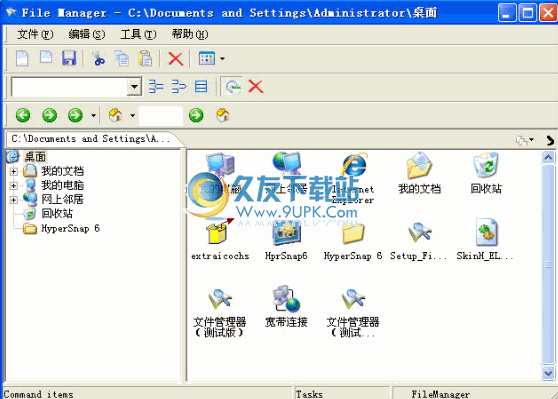Select the 宽带连接 connection icon
558x399 pixels.
tap(286, 299)
